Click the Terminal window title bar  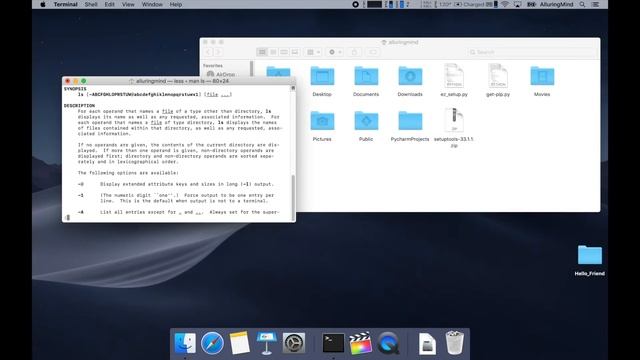(179, 81)
